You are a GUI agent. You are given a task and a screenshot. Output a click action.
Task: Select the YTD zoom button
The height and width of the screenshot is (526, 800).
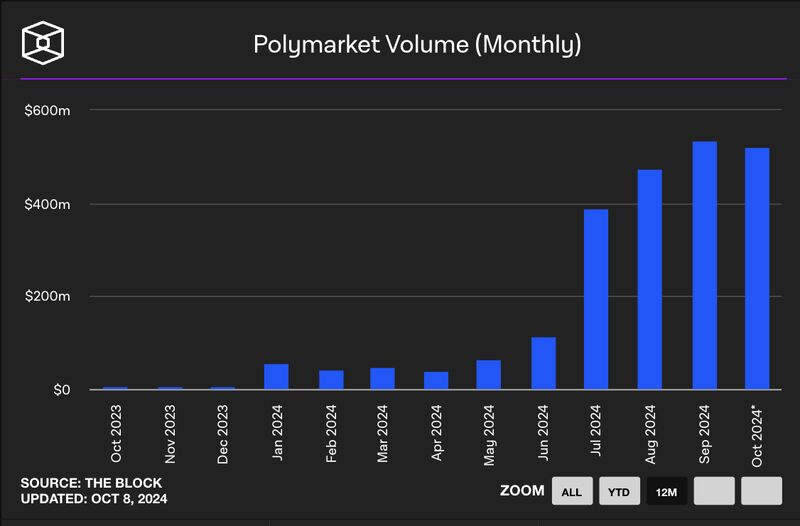point(619,491)
